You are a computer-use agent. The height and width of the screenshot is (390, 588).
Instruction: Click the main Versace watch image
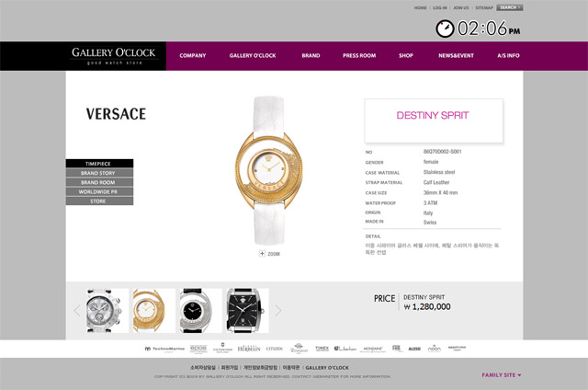[x=269, y=171]
